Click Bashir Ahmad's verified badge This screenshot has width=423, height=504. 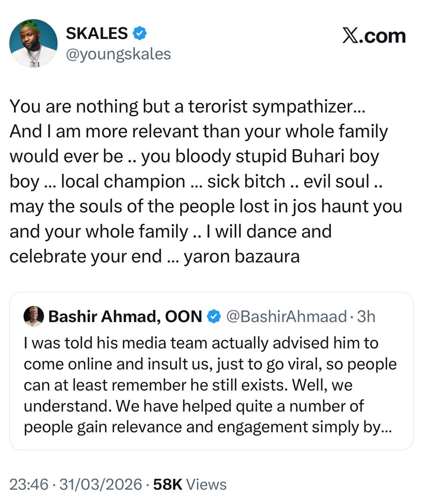pyautogui.click(x=214, y=317)
